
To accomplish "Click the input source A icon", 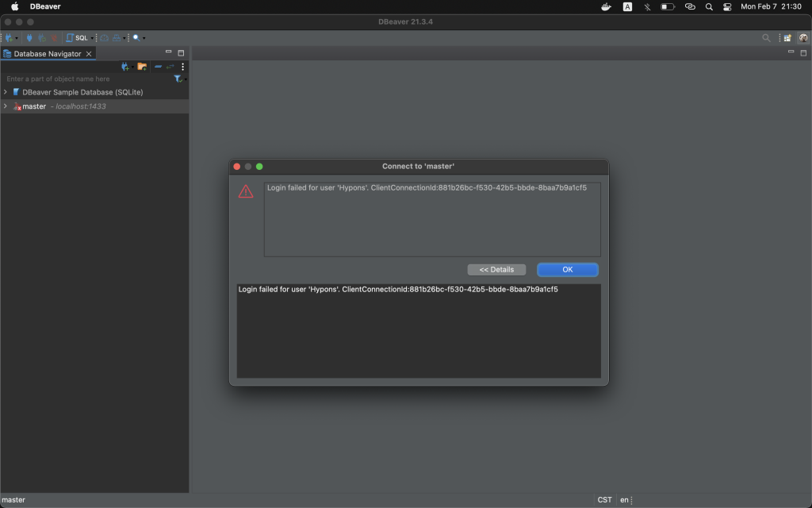I will pyautogui.click(x=627, y=6).
